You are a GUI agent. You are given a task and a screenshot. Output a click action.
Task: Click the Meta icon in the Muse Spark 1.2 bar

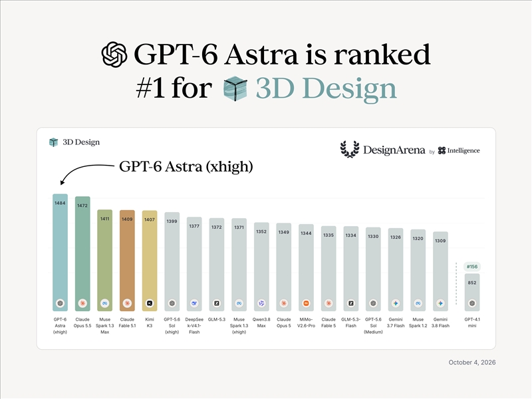(418, 303)
